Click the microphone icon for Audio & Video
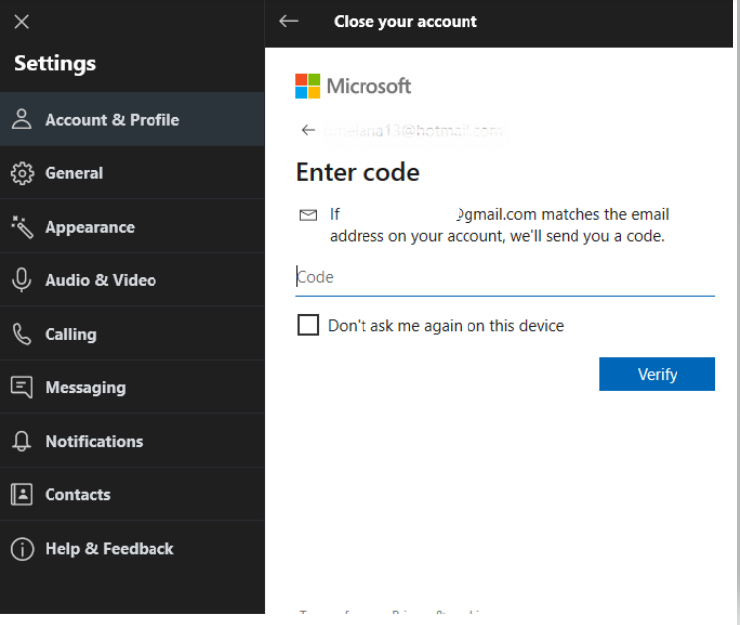 (x=22, y=280)
